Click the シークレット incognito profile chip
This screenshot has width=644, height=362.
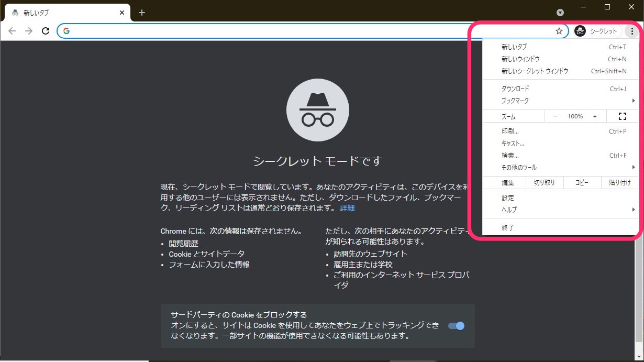tap(597, 31)
